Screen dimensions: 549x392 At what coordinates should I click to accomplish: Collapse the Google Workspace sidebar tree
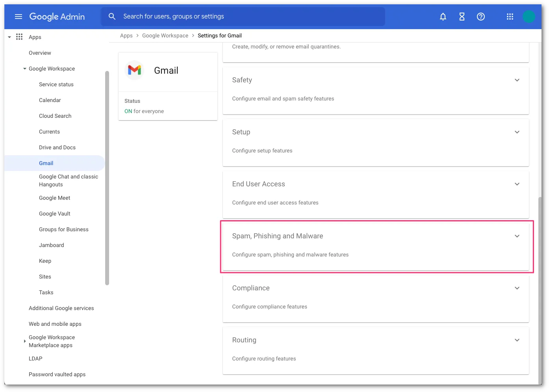(24, 69)
